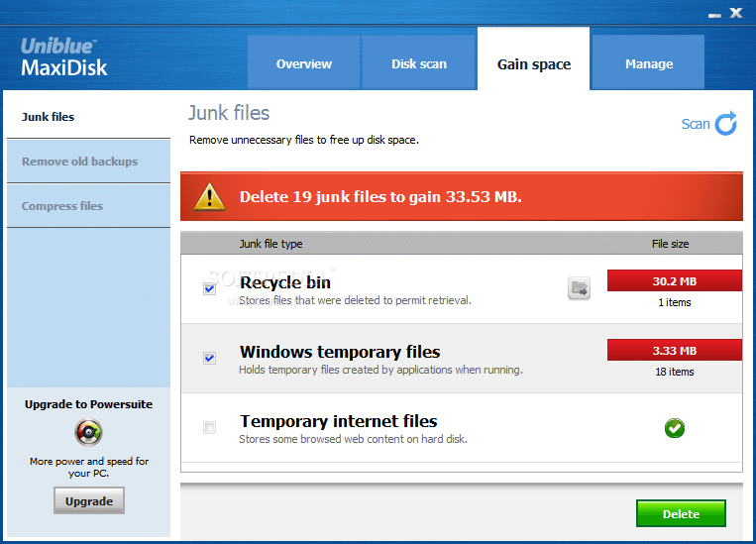Click the green Delete button
756x544 pixels.
[681, 513]
